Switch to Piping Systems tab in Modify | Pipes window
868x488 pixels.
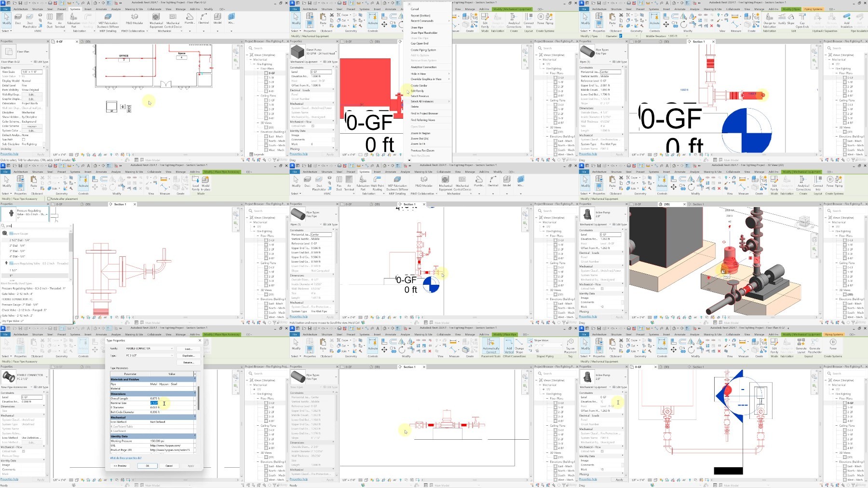(x=814, y=9)
